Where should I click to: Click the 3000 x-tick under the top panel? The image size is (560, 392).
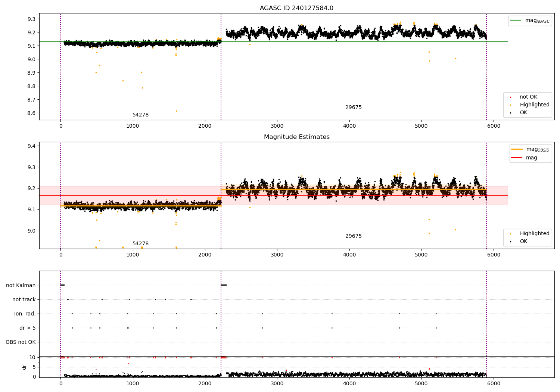(x=277, y=126)
